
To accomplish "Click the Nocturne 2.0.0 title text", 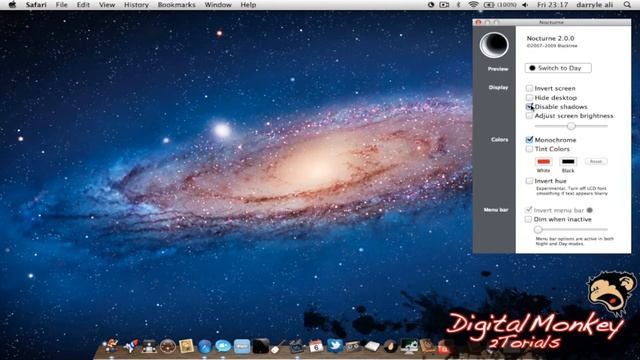I will click(x=550, y=38).
